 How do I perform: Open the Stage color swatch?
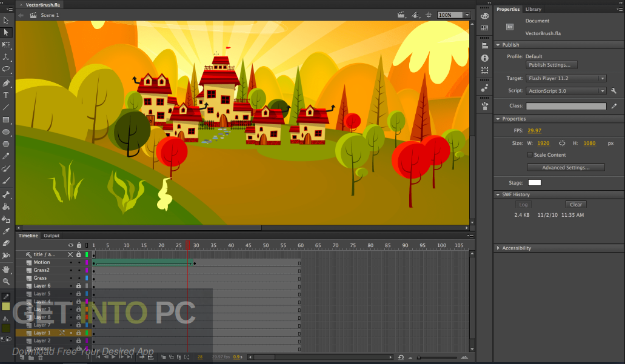point(535,183)
